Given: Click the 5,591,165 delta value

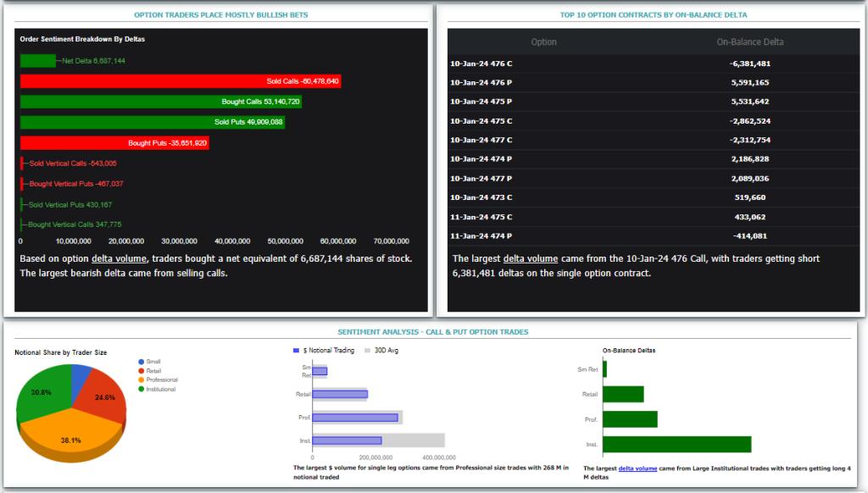Looking at the screenshot, I should coord(750,82).
